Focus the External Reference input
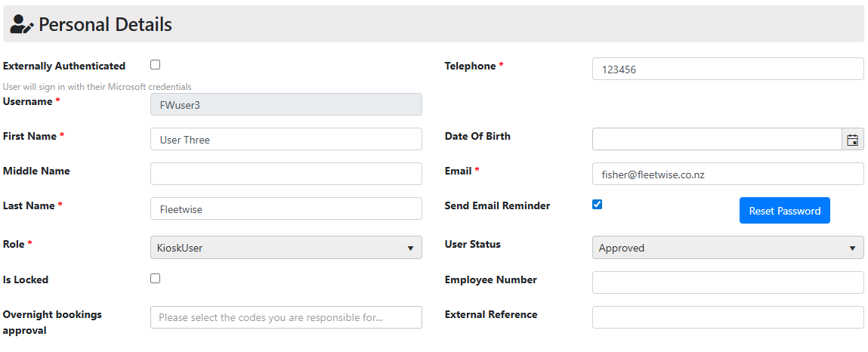Viewport: 868px width, 352px height. click(728, 317)
